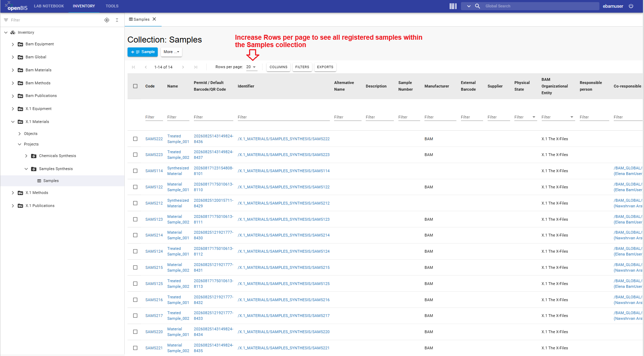Viewport: 644px width, 356px height.
Task: Go to the last page of results
Action: tap(196, 67)
